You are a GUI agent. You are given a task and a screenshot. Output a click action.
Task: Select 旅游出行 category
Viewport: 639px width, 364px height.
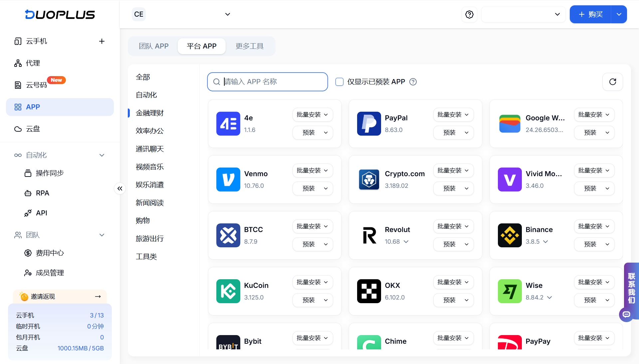[x=150, y=239]
